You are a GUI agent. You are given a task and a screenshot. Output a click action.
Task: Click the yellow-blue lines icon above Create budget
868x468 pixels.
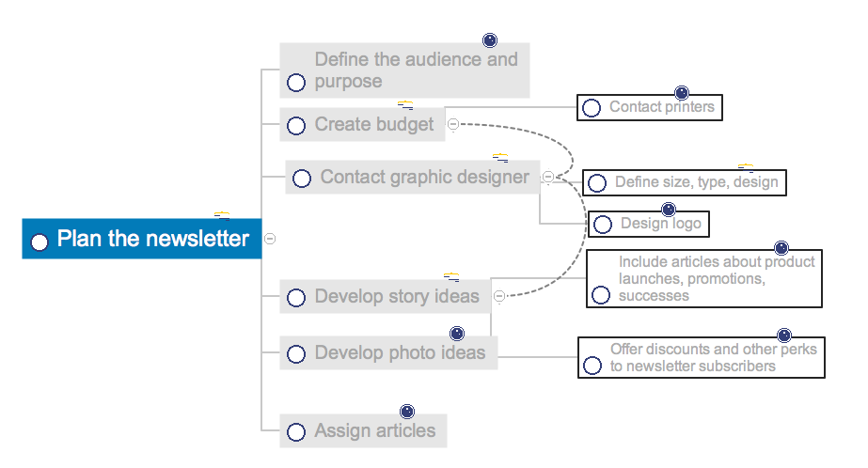(x=405, y=105)
